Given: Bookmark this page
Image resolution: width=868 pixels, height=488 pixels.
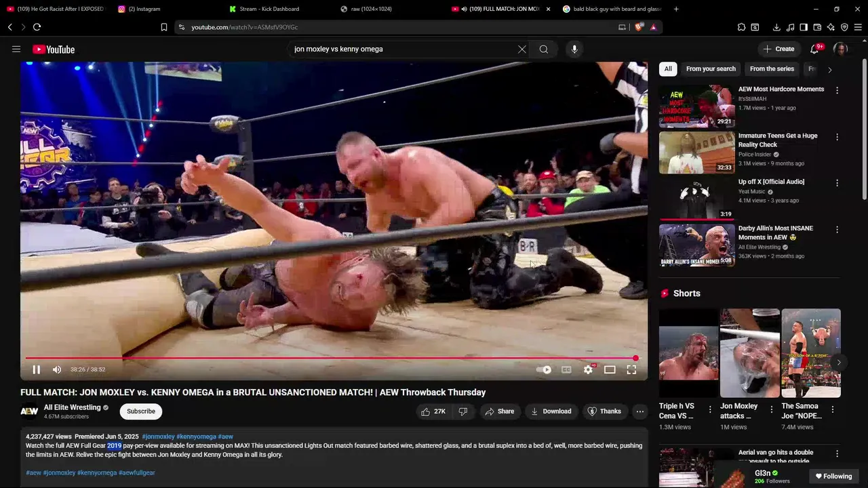Looking at the screenshot, I should (x=163, y=27).
